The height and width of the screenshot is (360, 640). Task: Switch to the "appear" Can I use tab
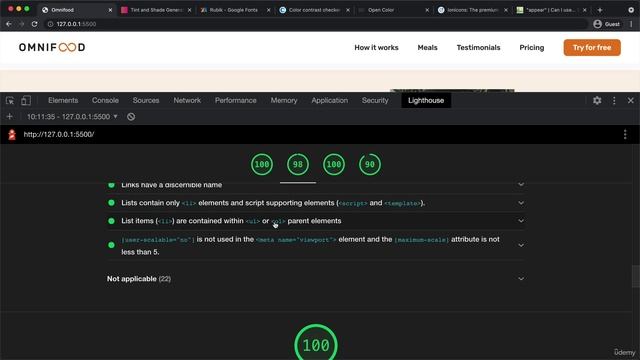tap(550, 10)
